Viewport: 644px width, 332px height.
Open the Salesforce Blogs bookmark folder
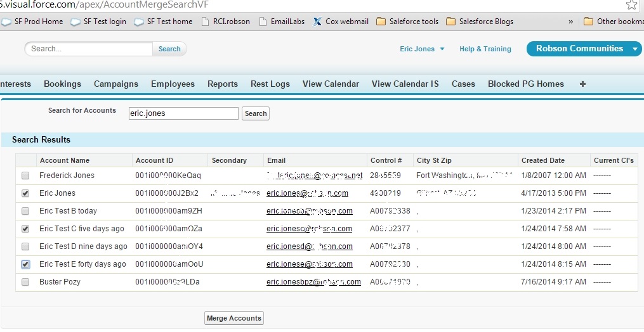point(480,22)
